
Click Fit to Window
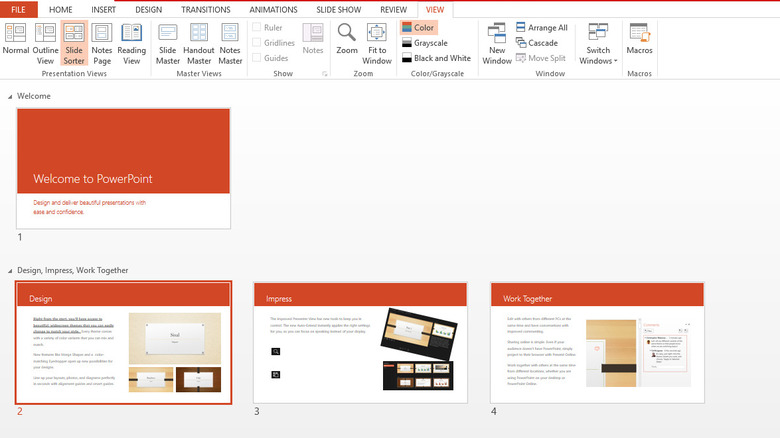377,44
